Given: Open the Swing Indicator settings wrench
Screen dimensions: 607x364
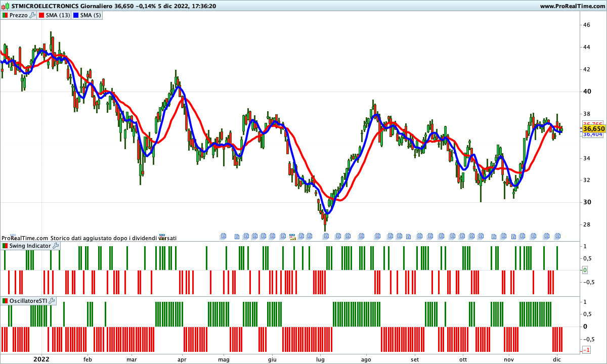Looking at the screenshot, I should 55,246.
